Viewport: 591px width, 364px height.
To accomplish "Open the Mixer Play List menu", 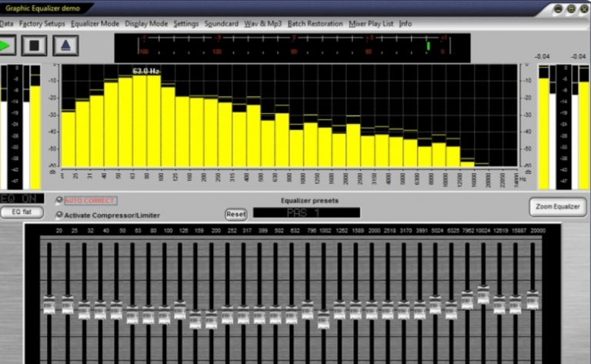I will [x=371, y=24].
